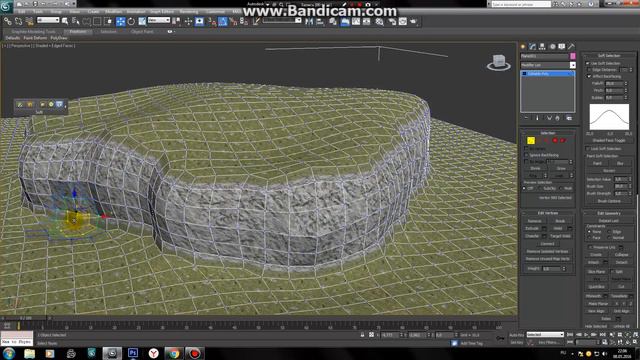Click the 3ds Max application logo
This screenshot has height=360, width=640.
click(6, 6)
